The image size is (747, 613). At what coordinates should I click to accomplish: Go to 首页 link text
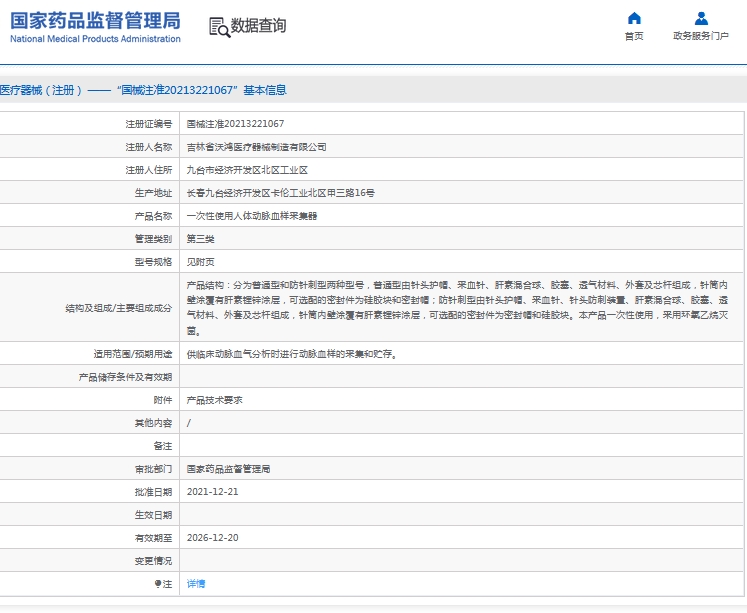coord(634,36)
